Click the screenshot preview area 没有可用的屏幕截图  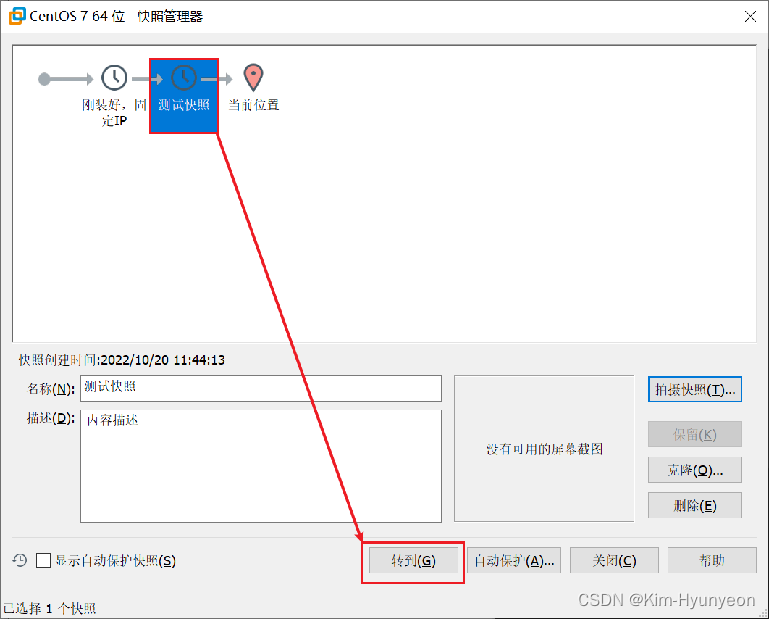tap(544, 449)
